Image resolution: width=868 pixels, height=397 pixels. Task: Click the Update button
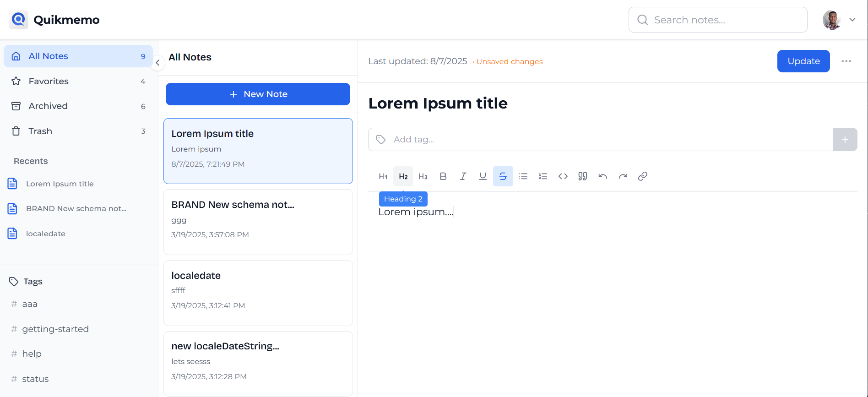[803, 61]
